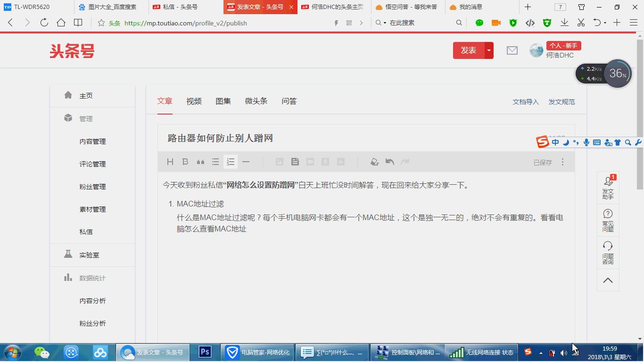Image resolution: width=644 pixels, height=362 pixels.
Task: Switch to 文章 tab
Action: click(x=165, y=101)
